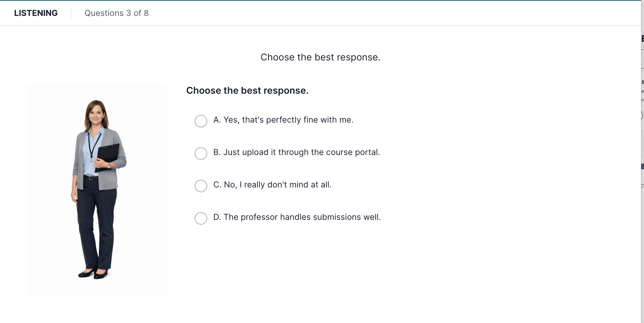Choose "The professor handles submissions well"
This screenshot has width=644, height=323.
tap(297, 217)
